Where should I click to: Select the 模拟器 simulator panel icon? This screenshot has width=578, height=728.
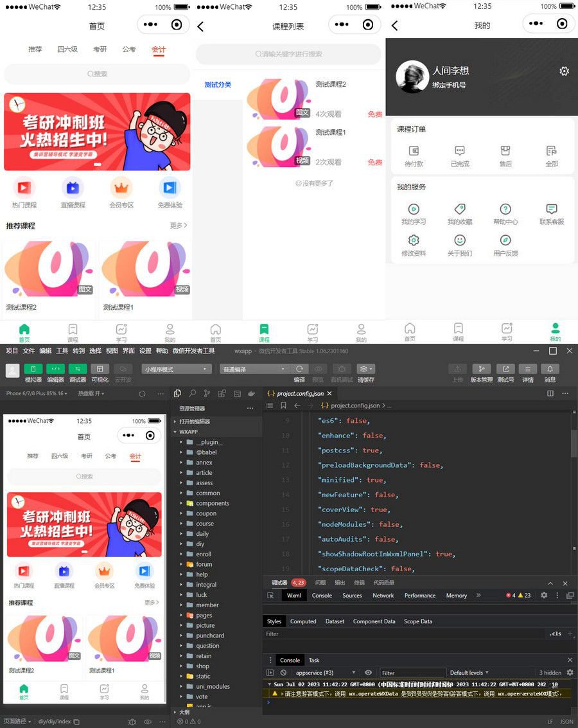click(33, 368)
